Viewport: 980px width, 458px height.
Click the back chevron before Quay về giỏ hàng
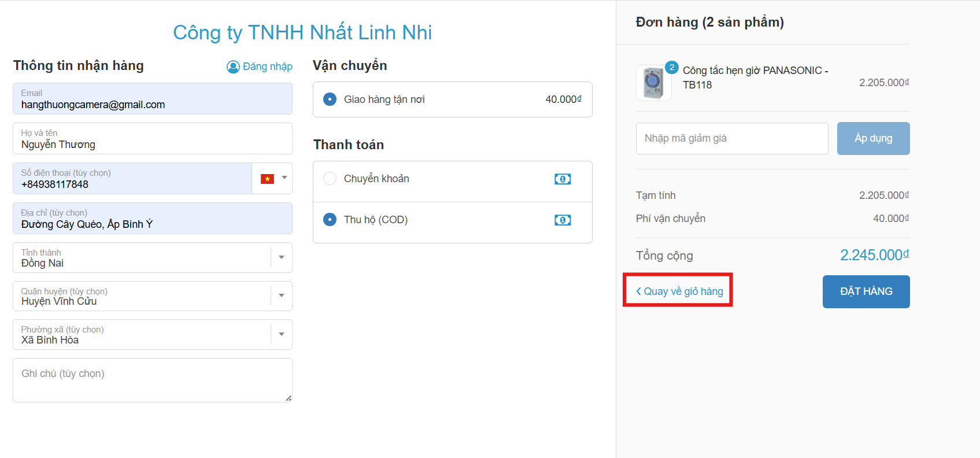pos(639,291)
